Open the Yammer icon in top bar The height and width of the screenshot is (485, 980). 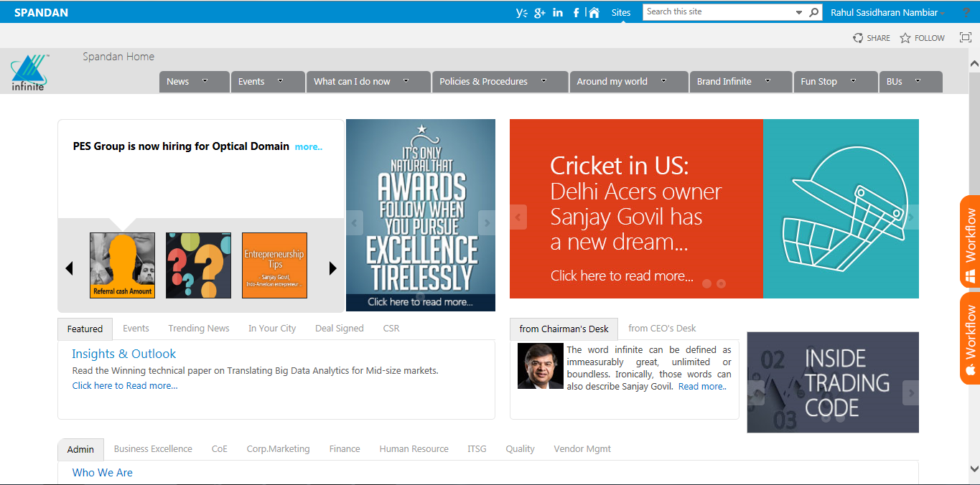pos(522,12)
